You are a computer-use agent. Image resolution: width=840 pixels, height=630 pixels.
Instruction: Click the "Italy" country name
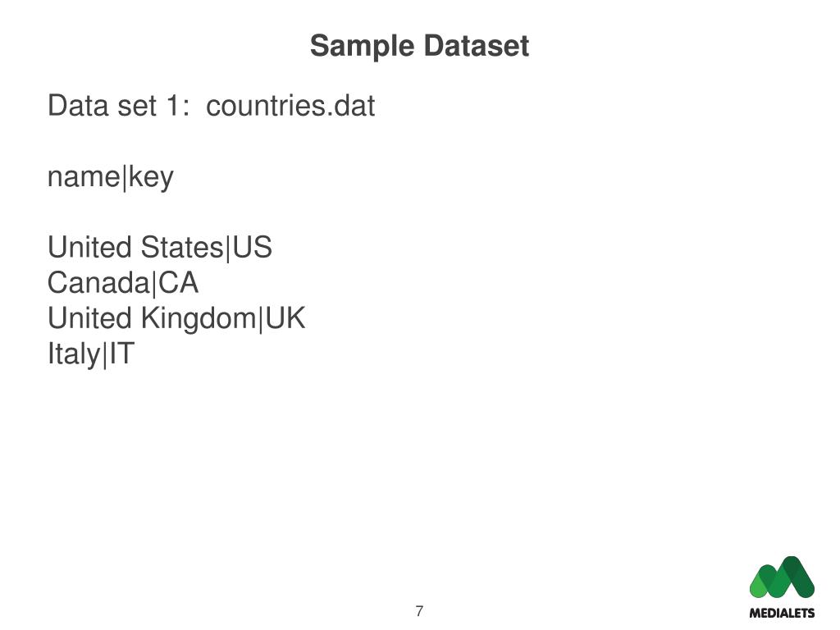73,354
